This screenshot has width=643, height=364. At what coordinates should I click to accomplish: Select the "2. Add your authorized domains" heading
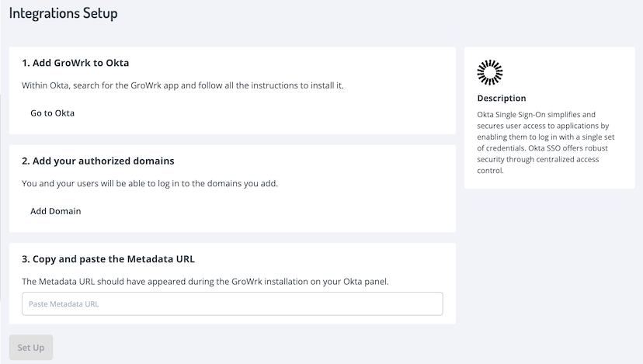tap(98, 161)
